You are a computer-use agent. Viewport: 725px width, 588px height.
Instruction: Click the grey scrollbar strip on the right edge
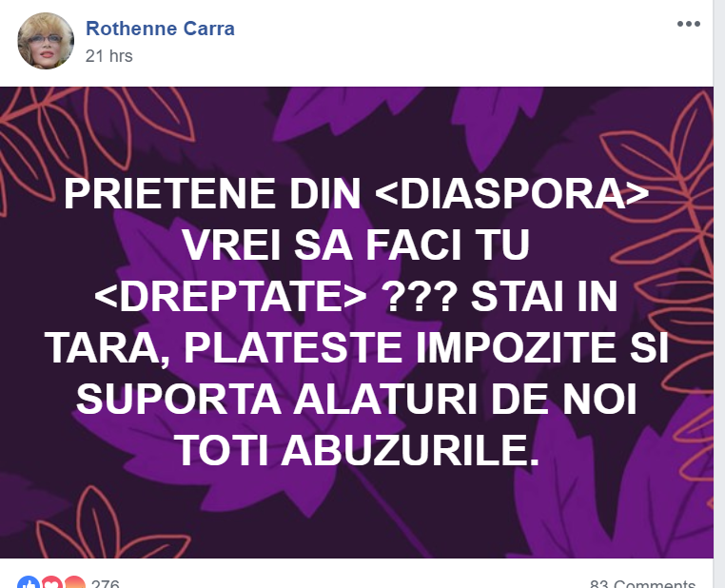pyautogui.click(x=719, y=294)
